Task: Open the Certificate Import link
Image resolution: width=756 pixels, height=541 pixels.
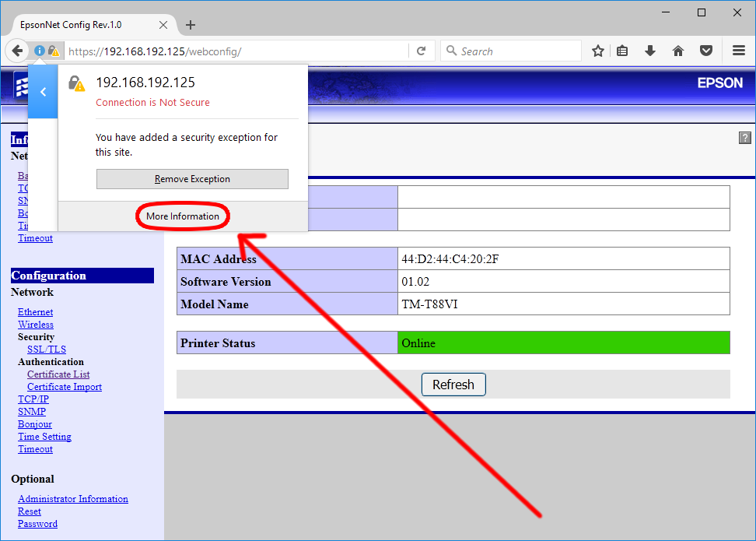Action: click(65, 387)
